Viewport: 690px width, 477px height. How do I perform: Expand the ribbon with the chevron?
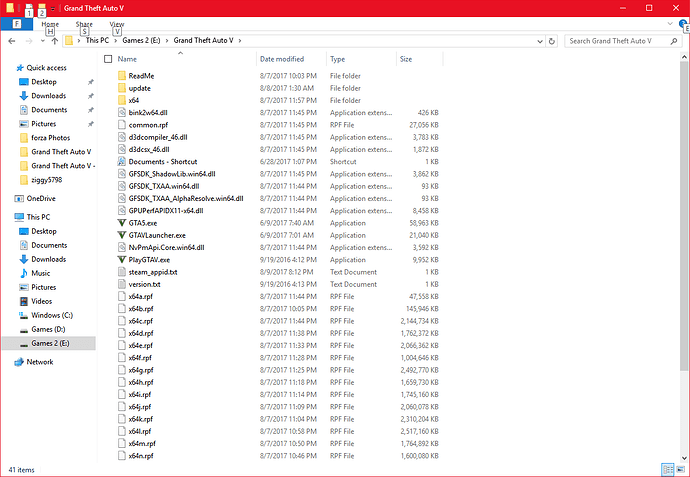tap(670, 24)
